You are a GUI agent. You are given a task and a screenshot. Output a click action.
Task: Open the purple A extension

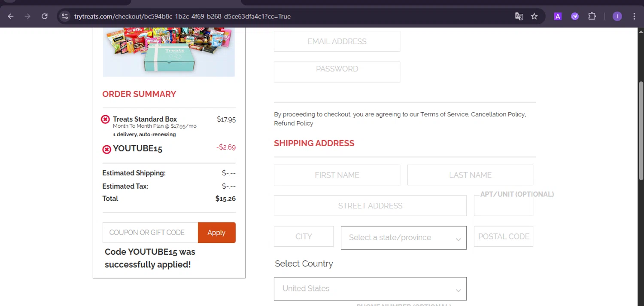tap(558, 16)
